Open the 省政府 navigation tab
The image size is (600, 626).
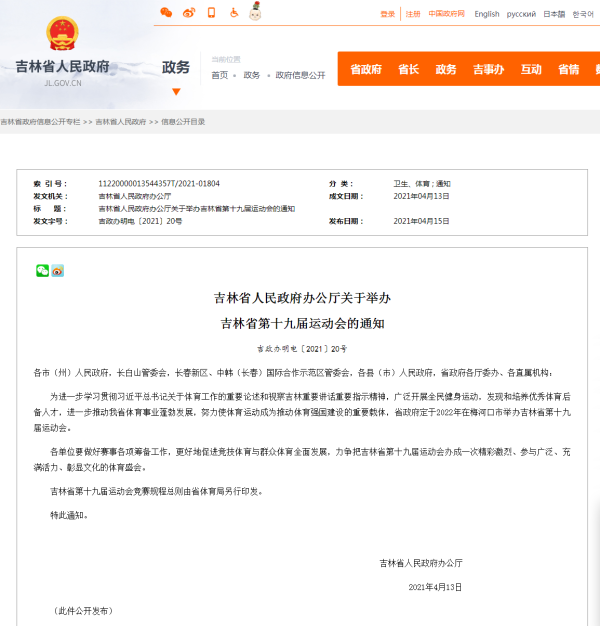tap(366, 69)
